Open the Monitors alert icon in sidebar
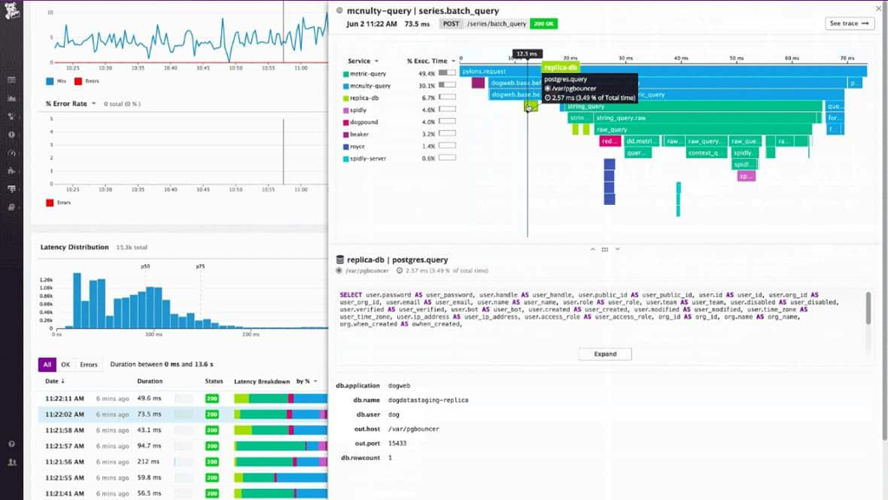888x500 pixels. point(12,134)
